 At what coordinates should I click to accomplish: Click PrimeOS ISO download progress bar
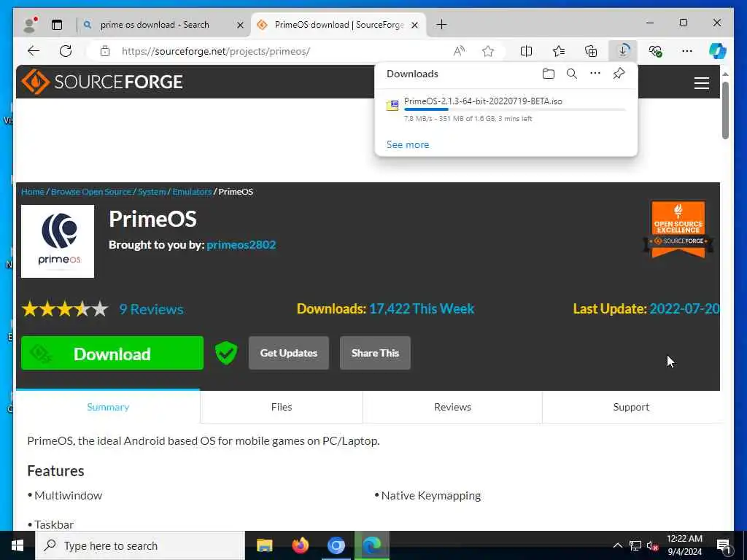514,109
